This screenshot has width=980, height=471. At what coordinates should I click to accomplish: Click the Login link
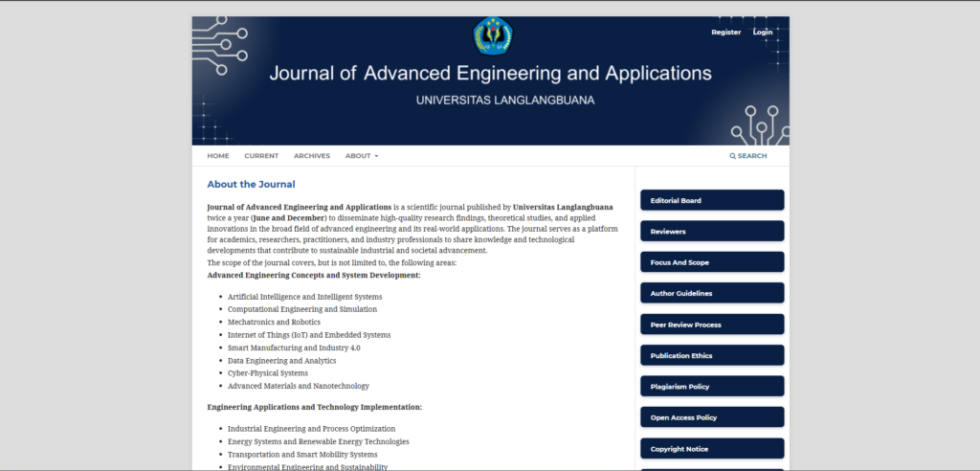click(763, 33)
